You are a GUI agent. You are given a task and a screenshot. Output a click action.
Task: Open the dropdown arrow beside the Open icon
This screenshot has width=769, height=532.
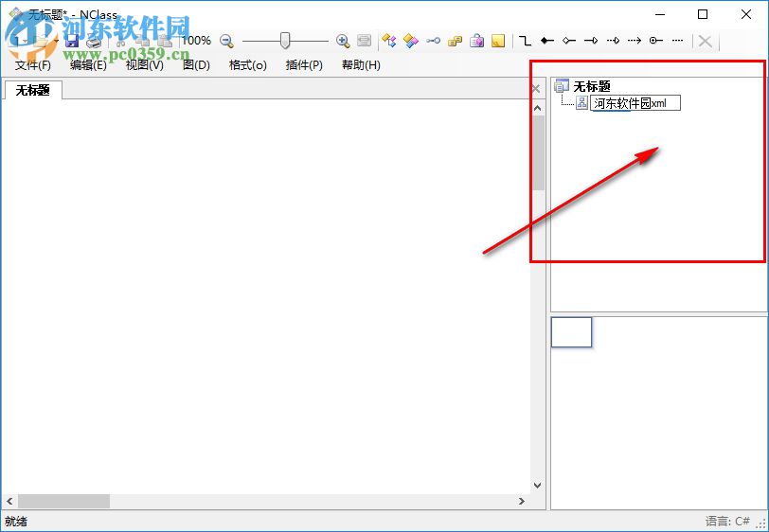(x=57, y=42)
